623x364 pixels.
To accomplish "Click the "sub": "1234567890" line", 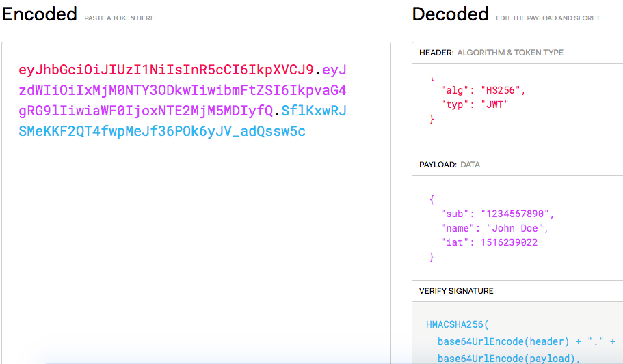I will (x=497, y=214).
